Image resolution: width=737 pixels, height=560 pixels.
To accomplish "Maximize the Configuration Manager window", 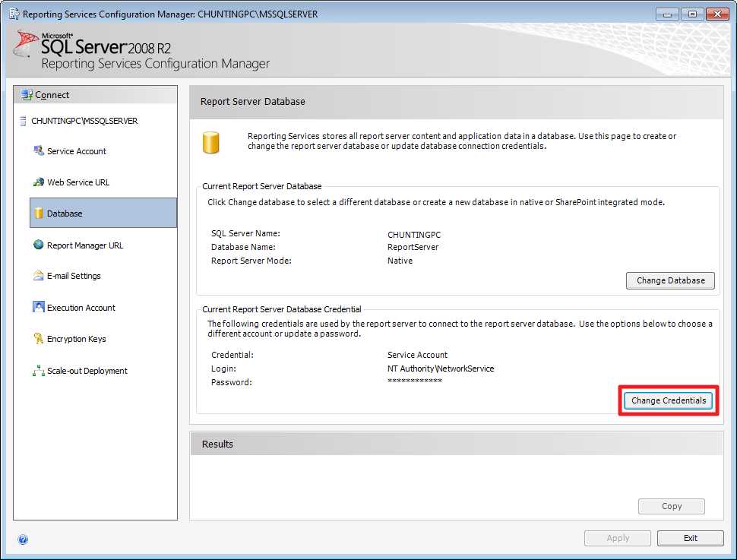I will (692, 14).
